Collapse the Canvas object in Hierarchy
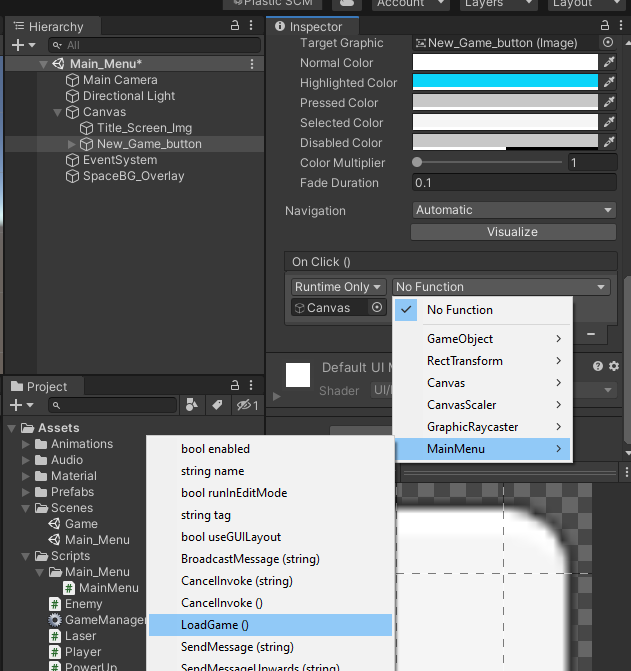631x671 pixels. point(57,113)
